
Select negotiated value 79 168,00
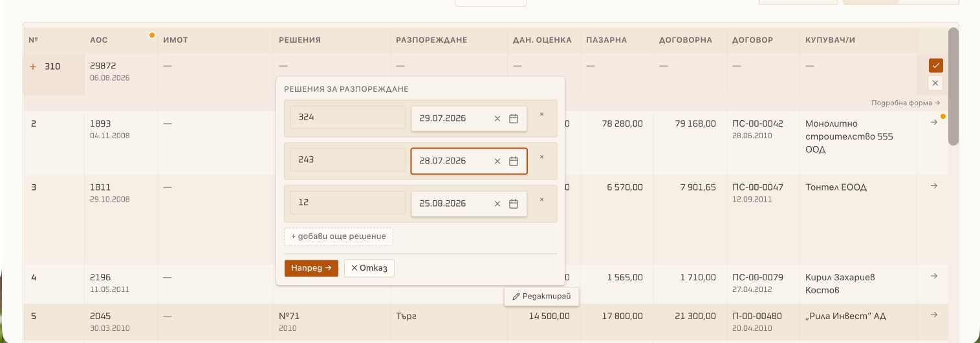(695, 123)
